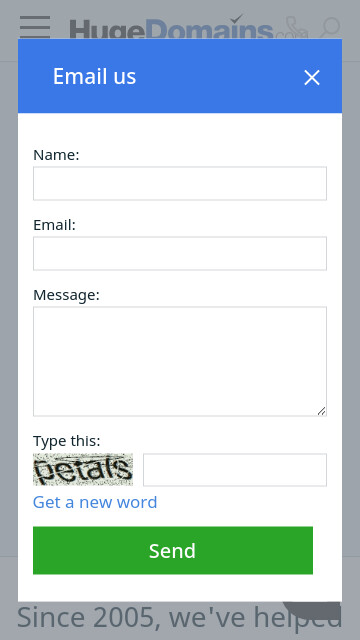Focus the captcha answer field
Viewport: 360px width, 640px height.
(x=235, y=470)
